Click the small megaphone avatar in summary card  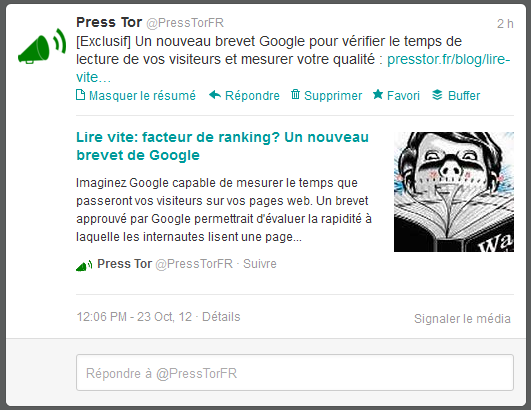pyautogui.click(x=84, y=265)
